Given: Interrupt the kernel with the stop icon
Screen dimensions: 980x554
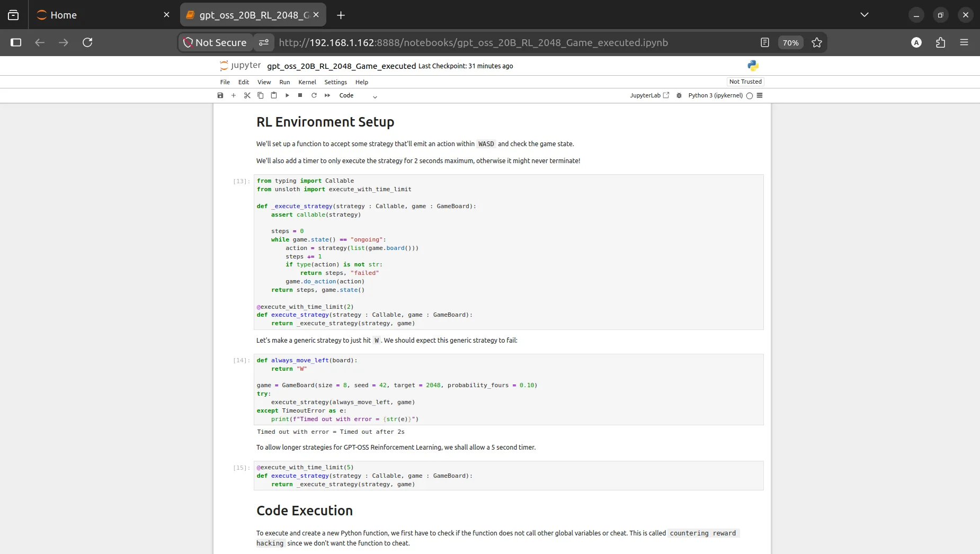Looking at the screenshot, I should [x=300, y=95].
